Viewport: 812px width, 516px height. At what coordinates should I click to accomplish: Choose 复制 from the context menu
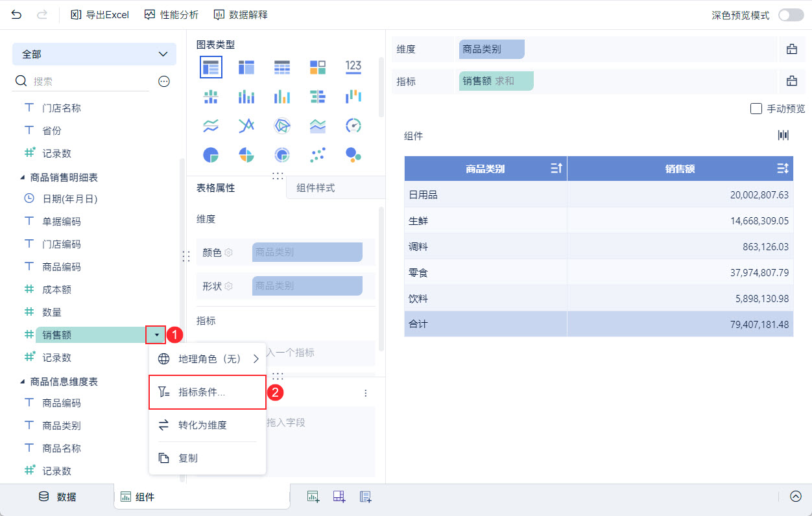pos(208,458)
